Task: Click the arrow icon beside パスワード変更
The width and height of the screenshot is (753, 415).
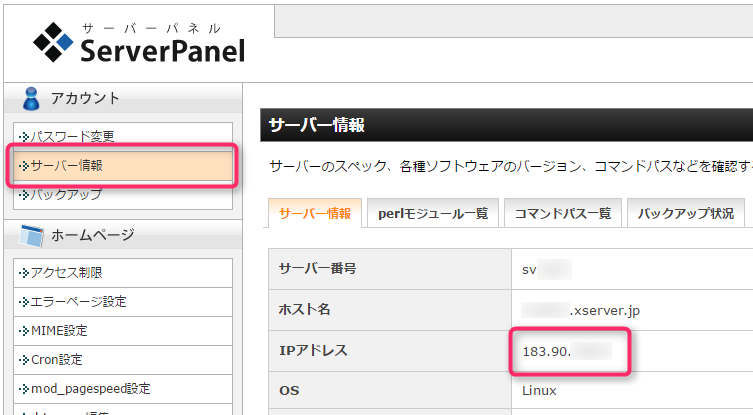Action: 24,137
